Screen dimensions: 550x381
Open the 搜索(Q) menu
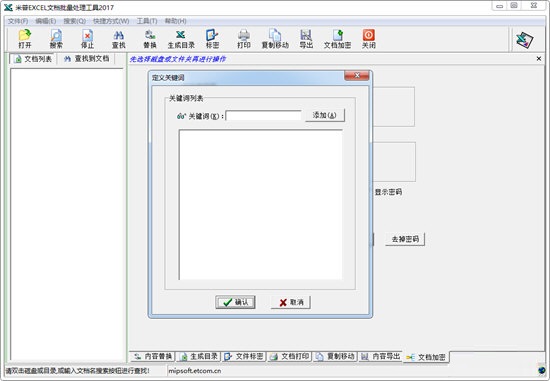point(74,21)
